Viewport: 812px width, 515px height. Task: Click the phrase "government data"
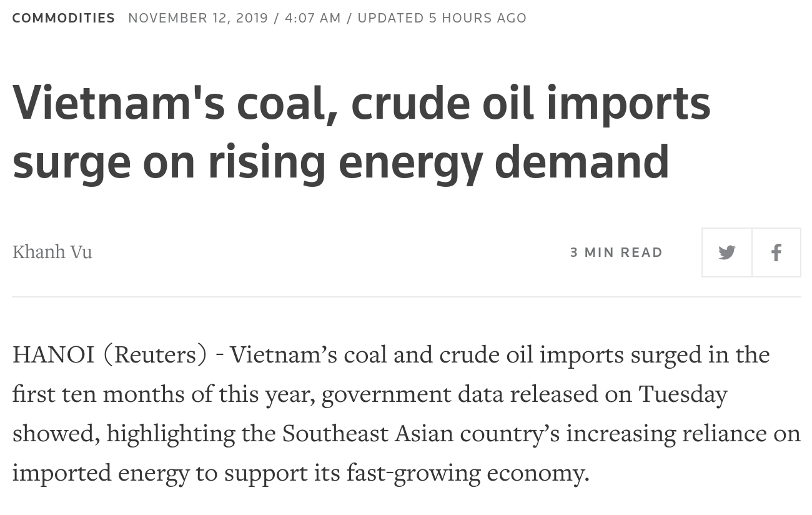point(389,394)
